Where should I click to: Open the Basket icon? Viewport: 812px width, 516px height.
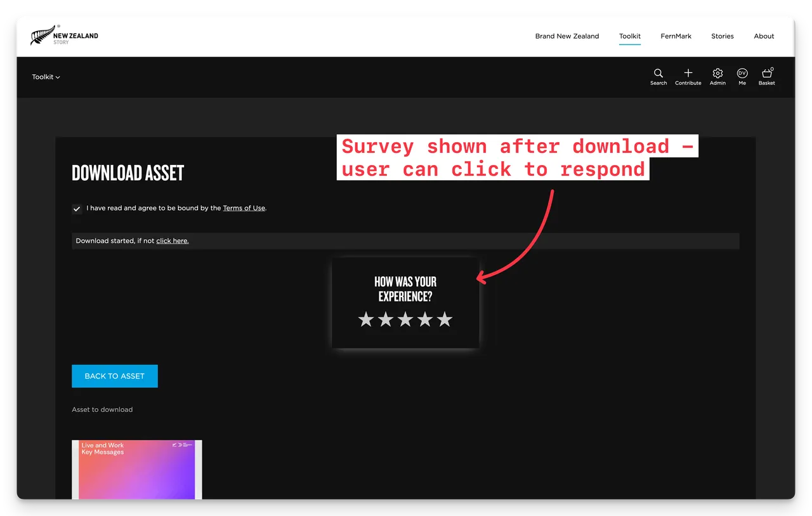pos(766,74)
